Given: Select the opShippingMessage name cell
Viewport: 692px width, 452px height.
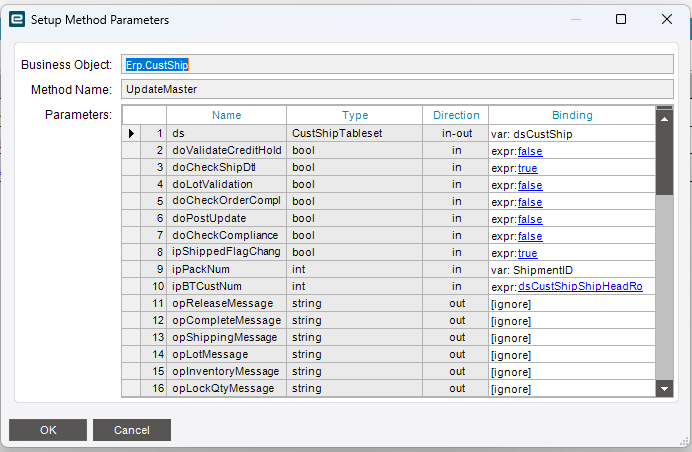Looking at the screenshot, I should [226, 337].
